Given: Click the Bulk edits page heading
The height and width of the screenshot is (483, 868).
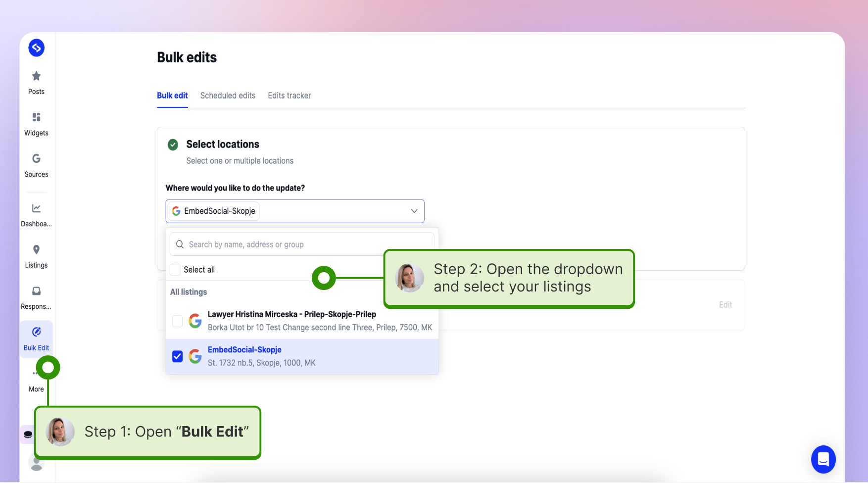Looking at the screenshot, I should click(x=187, y=57).
